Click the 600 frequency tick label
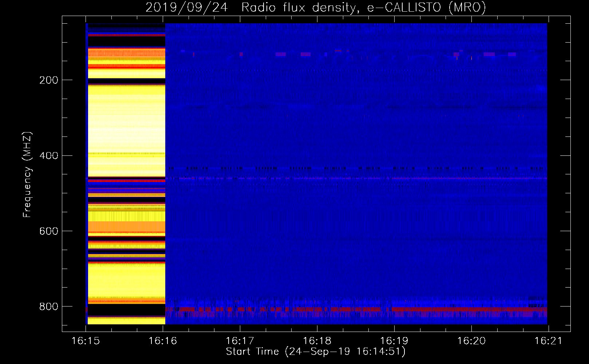Viewport: 589px width, 364px height. (48, 231)
